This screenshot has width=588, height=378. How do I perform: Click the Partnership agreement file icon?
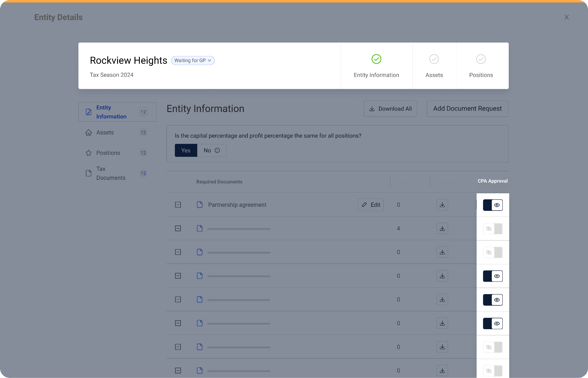(x=200, y=205)
